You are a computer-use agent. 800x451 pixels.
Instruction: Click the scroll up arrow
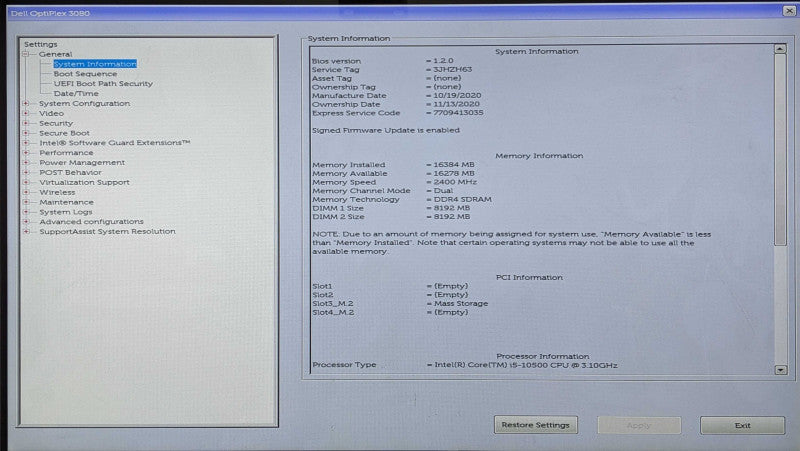780,49
